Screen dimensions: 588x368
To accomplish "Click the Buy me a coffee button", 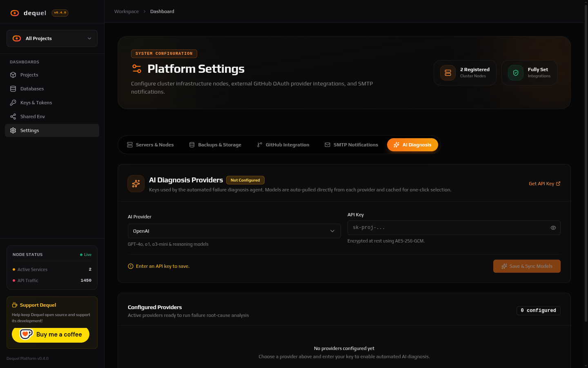I will click(x=51, y=334).
